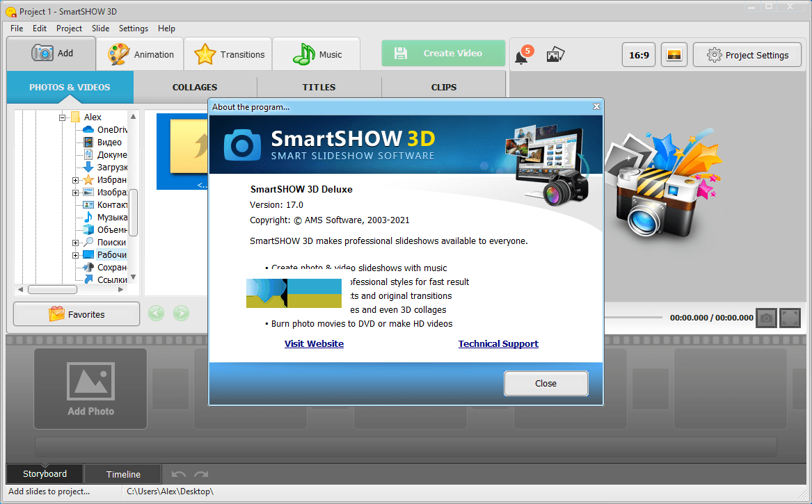Open the Edit menu
The height and width of the screenshot is (504, 812).
pyautogui.click(x=40, y=29)
